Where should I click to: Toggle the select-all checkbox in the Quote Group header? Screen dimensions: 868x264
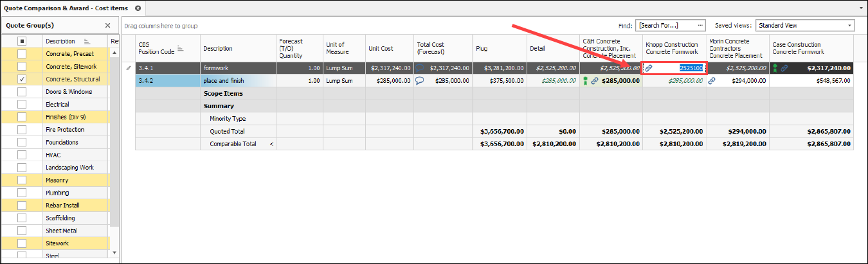[x=22, y=41]
